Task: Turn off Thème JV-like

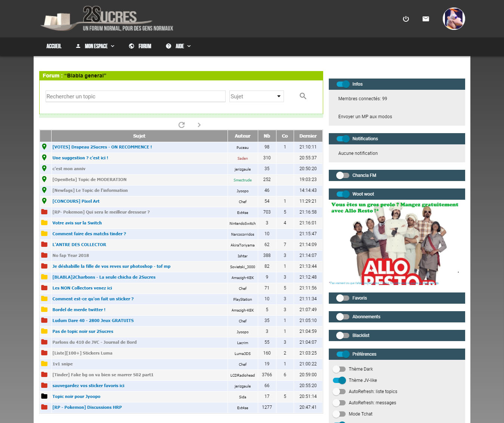Action: point(339,380)
